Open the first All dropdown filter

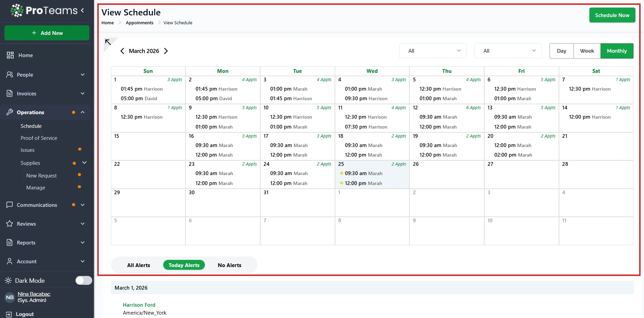[433, 51]
